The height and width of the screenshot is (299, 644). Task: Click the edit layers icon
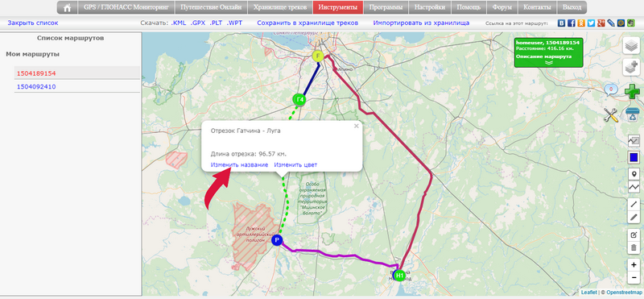634,235
